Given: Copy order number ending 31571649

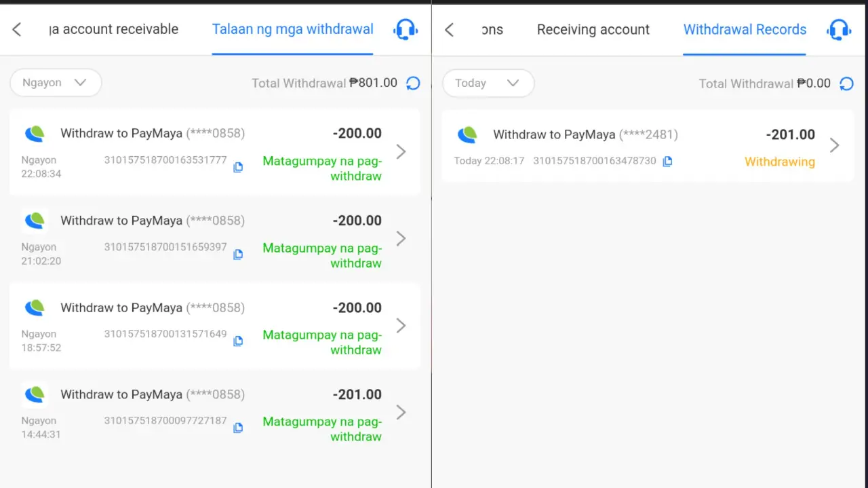Looking at the screenshot, I should pos(238,341).
